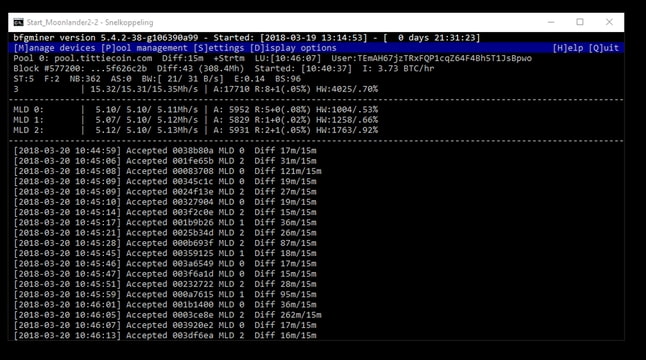Open the [P]ool management menu option
The height and width of the screenshot is (360, 646).
[x=144, y=48]
